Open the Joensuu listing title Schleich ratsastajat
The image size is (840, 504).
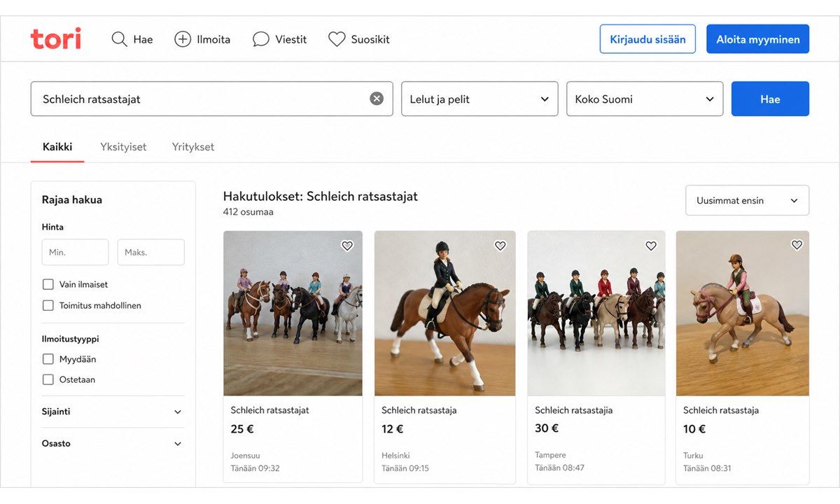coord(270,410)
